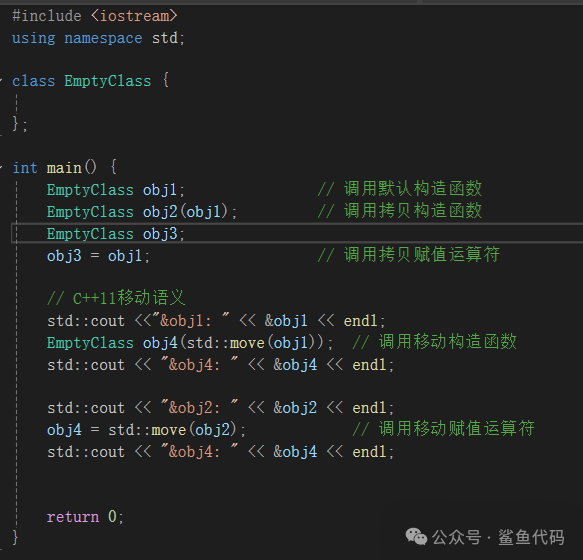The width and height of the screenshot is (583, 560).
Task: Click 'obj1' in the 'EmptyClass obj1;' declaration
Action: coord(160,190)
